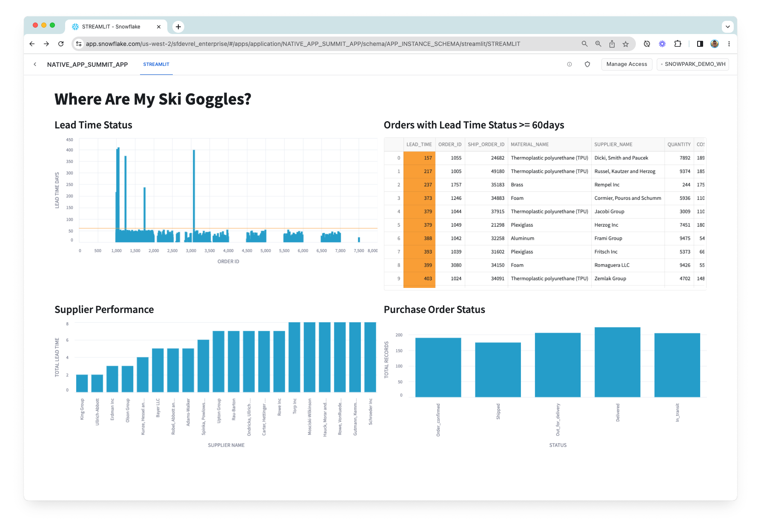Click the Manage Access button
761x532 pixels.
[x=626, y=64]
